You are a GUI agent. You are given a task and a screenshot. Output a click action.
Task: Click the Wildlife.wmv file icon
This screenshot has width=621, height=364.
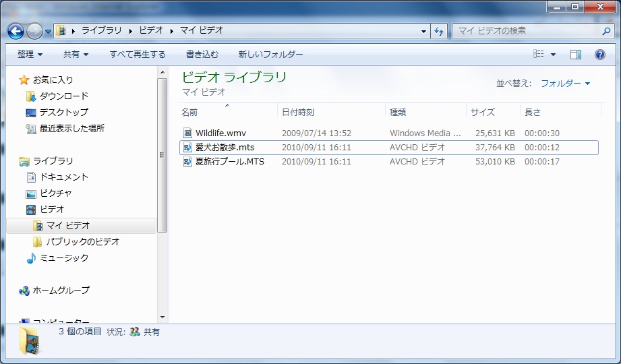[187, 133]
